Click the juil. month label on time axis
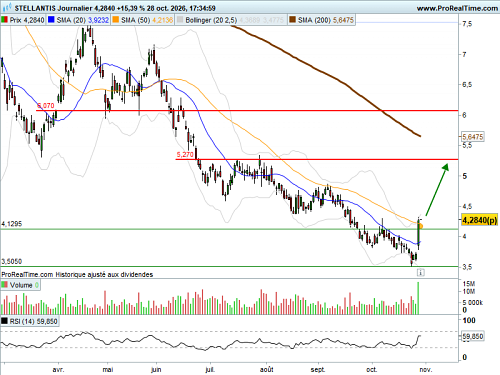The height and width of the screenshot is (375, 500). [210, 369]
